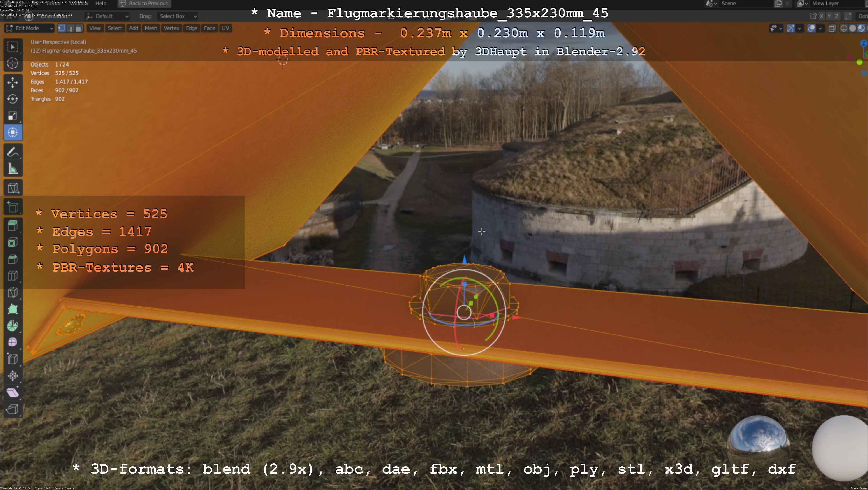Select the Bevel tool
868x490 pixels.
pos(13,259)
